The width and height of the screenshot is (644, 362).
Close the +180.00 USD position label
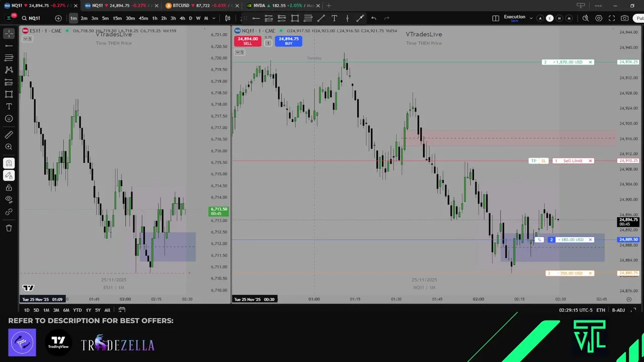[x=590, y=240]
